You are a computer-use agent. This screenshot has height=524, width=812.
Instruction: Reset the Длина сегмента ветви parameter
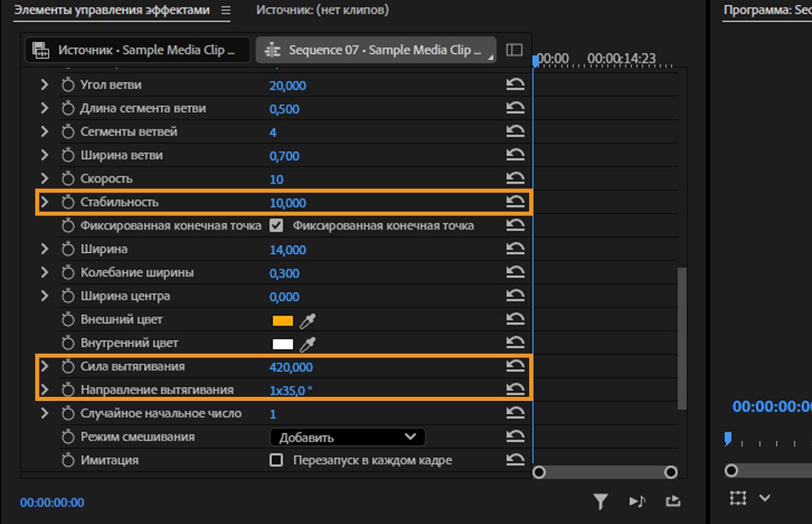coord(516,108)
